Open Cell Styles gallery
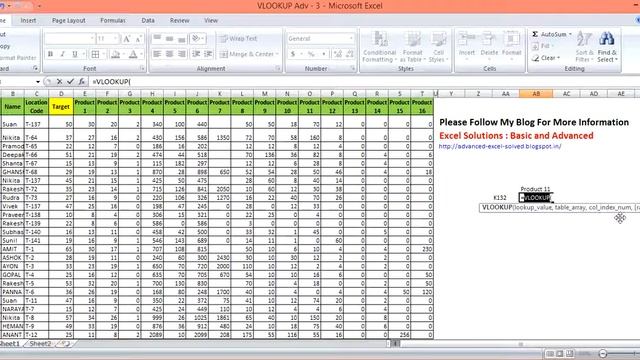Screen dimensions: 640x360 [x=438, y=47]
